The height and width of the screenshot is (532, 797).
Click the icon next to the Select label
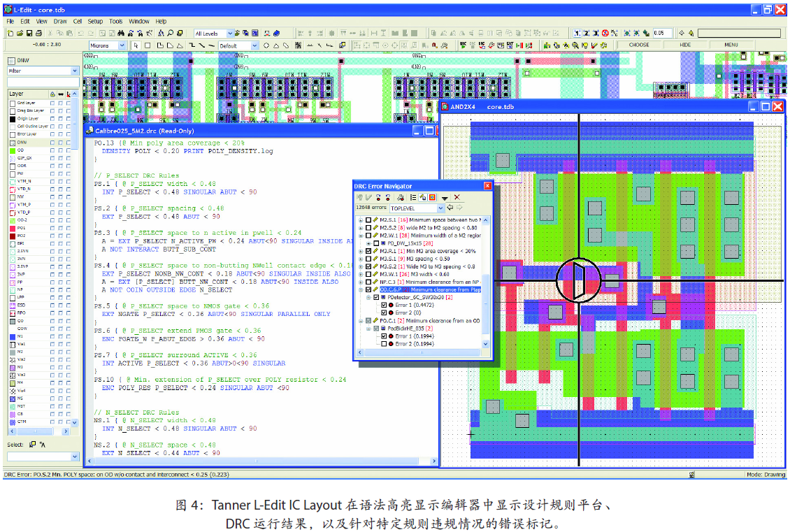point(33,444)
